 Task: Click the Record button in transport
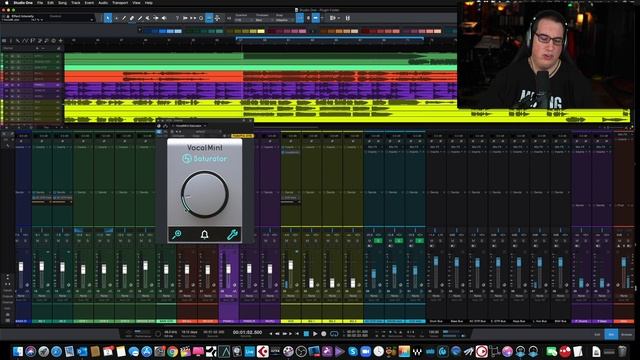(x=324, y=333)
